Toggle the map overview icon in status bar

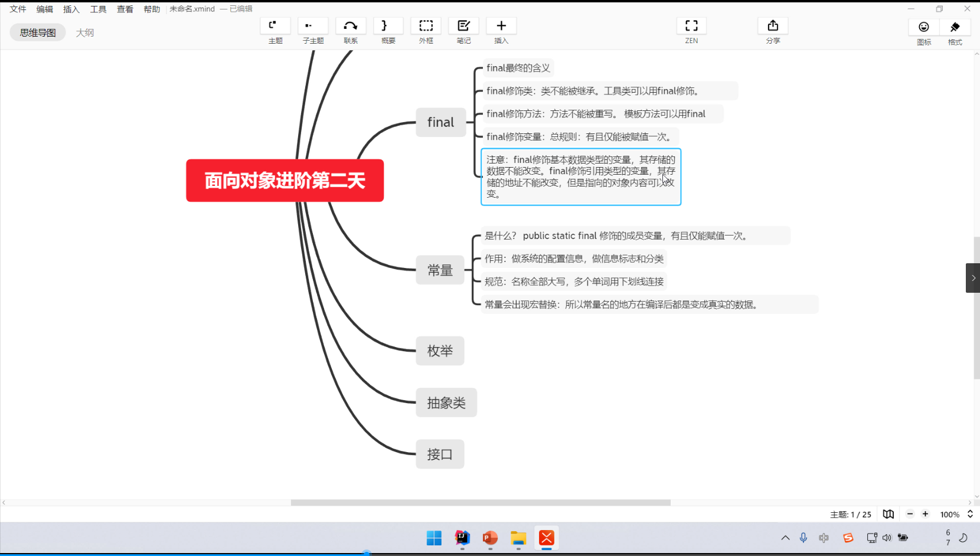(888, 514)
